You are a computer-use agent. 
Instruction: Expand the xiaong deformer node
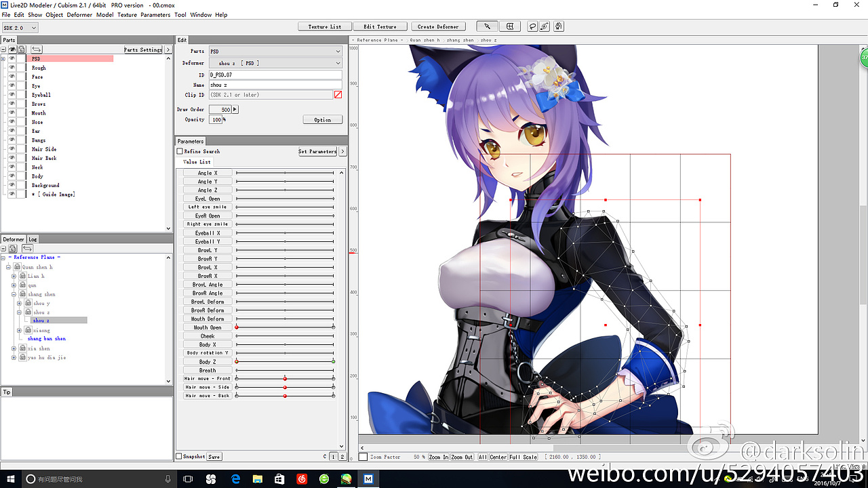[20, 330]
